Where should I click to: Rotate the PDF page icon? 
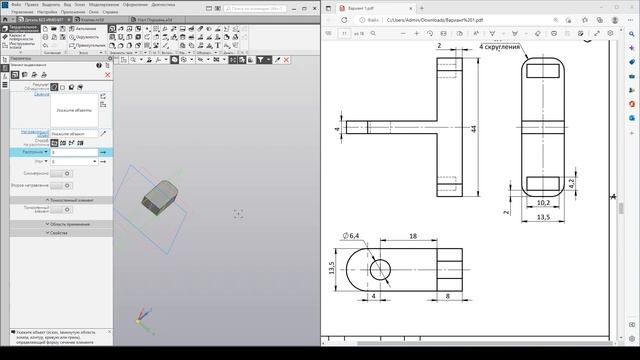[x=430, y=33]
